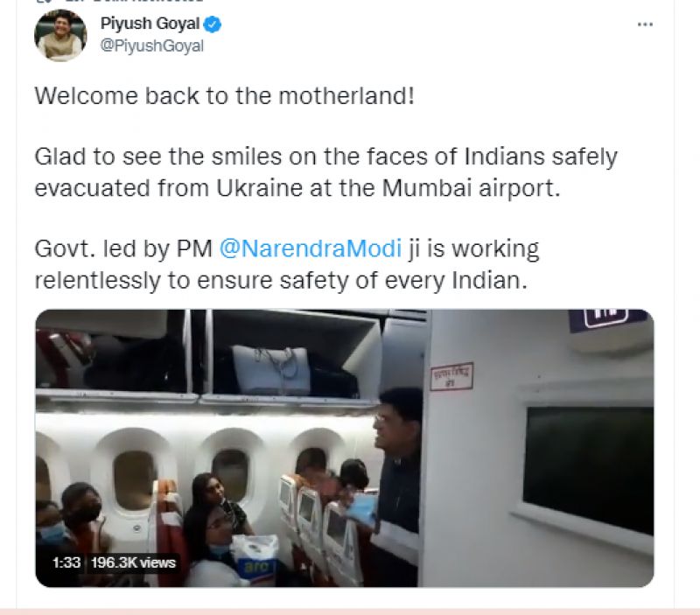
Task: Click the partially visible Retweeted label
Action: tap(134, 2)
